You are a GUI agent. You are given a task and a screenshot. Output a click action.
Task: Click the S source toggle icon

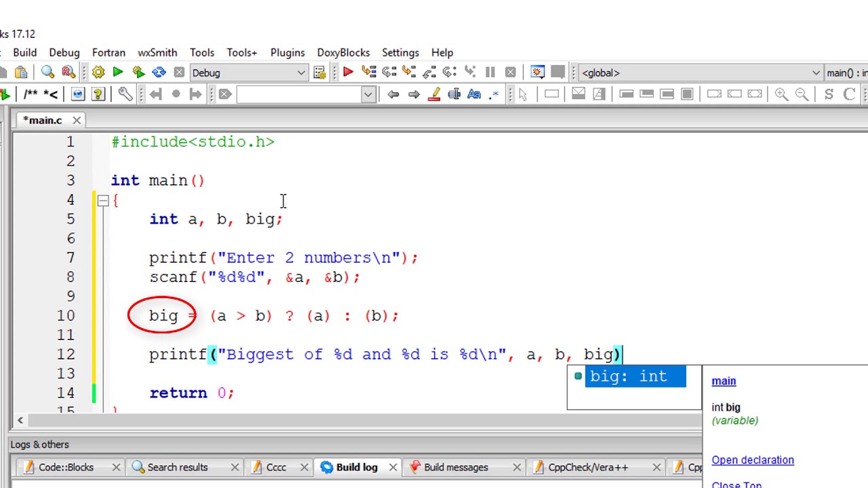tap(829, 94)
